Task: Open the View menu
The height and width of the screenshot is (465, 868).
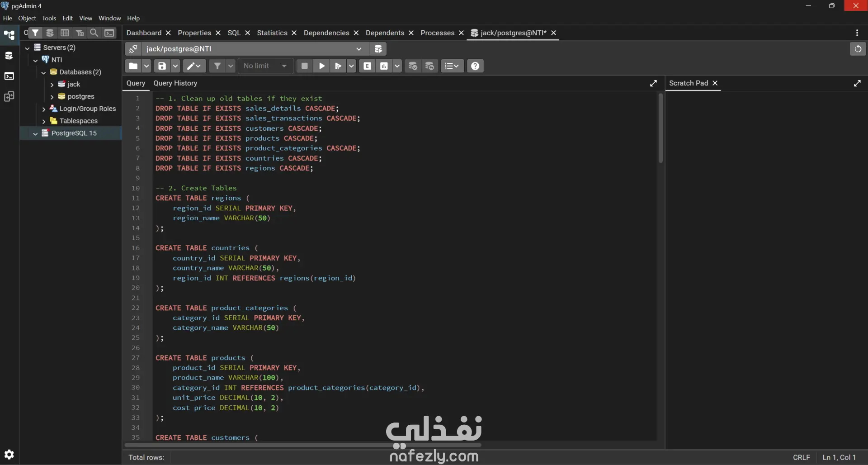Action: 85,18
